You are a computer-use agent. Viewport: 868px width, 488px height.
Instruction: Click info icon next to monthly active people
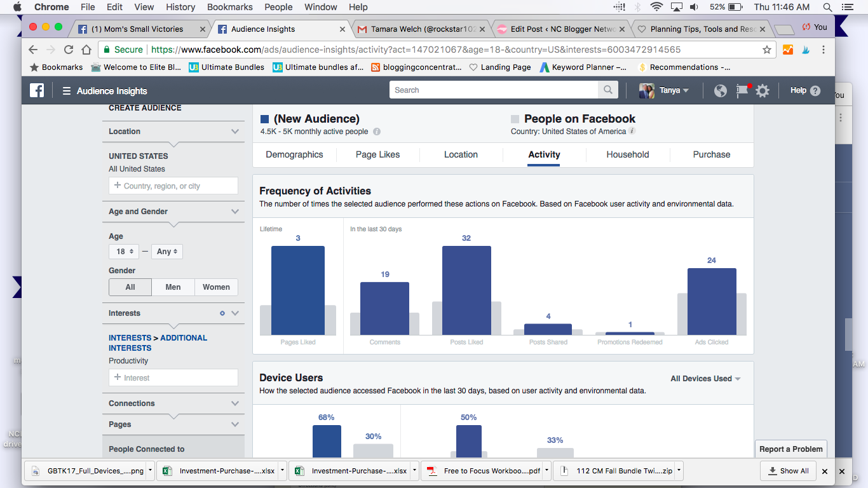click(377, 132)
